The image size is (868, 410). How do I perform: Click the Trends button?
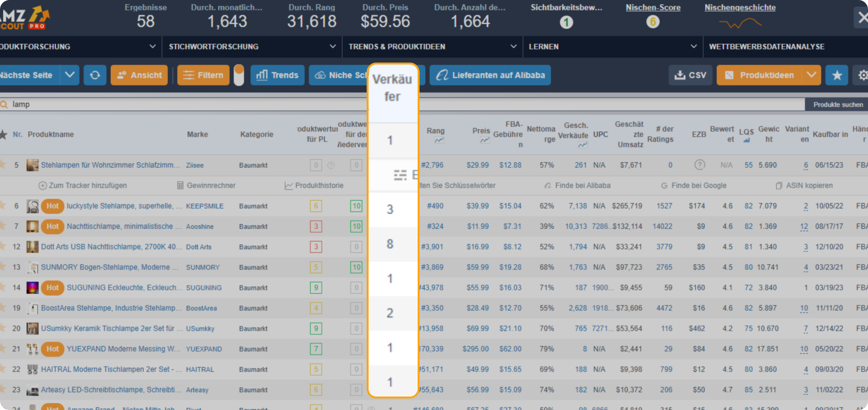(x=278, y=75)
